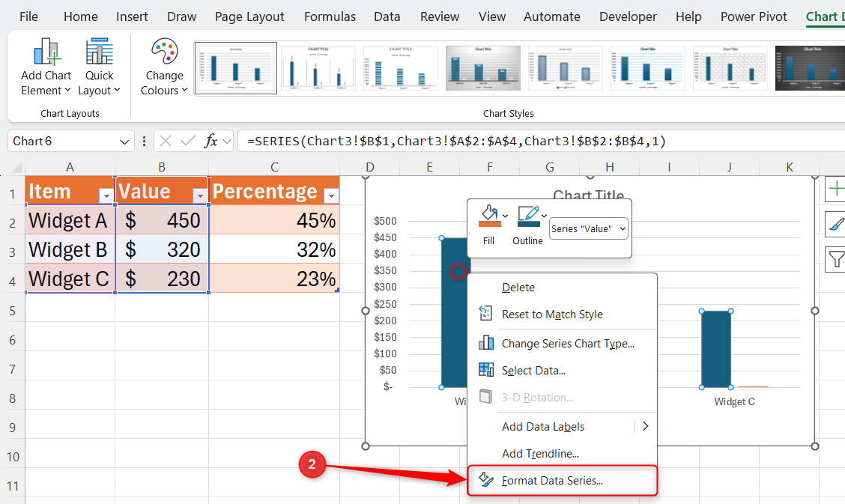
Task: Switch to the Data tab
Action: [x=387, y=16]
